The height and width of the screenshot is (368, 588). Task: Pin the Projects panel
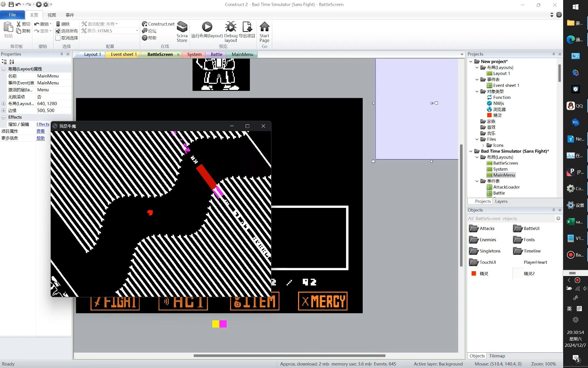[x=554, y=54]
